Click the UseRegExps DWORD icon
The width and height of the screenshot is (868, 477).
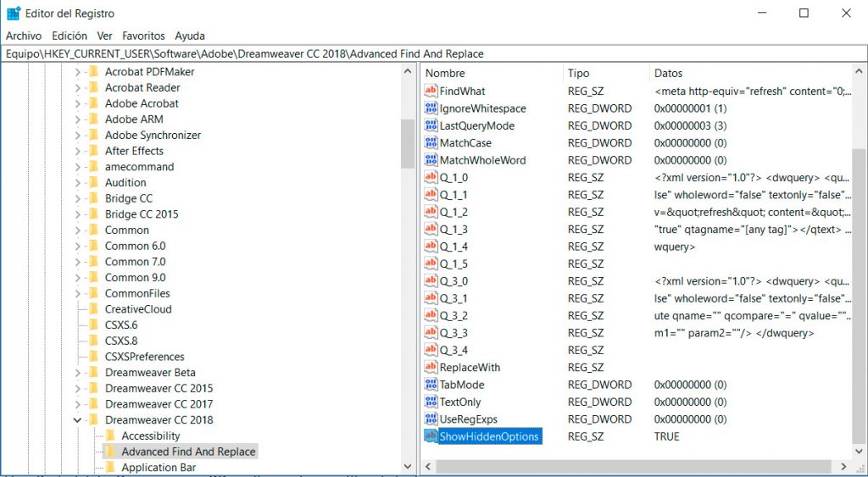tap(431, 419)
